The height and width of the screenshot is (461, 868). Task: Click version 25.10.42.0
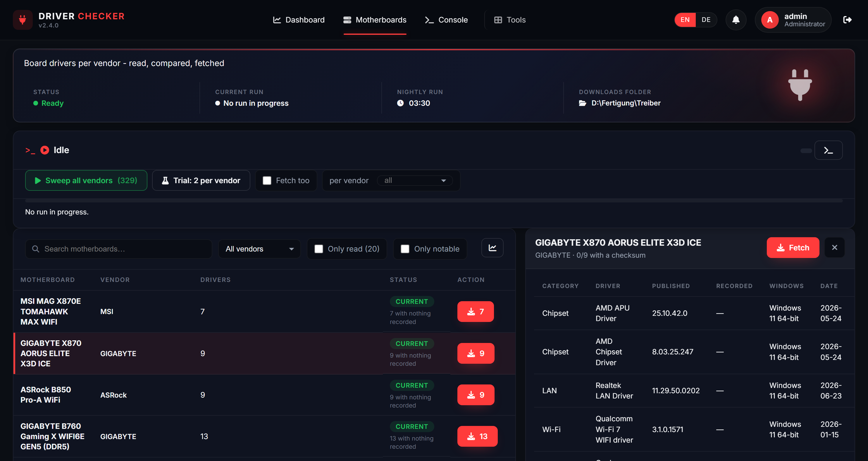(669, 313)
